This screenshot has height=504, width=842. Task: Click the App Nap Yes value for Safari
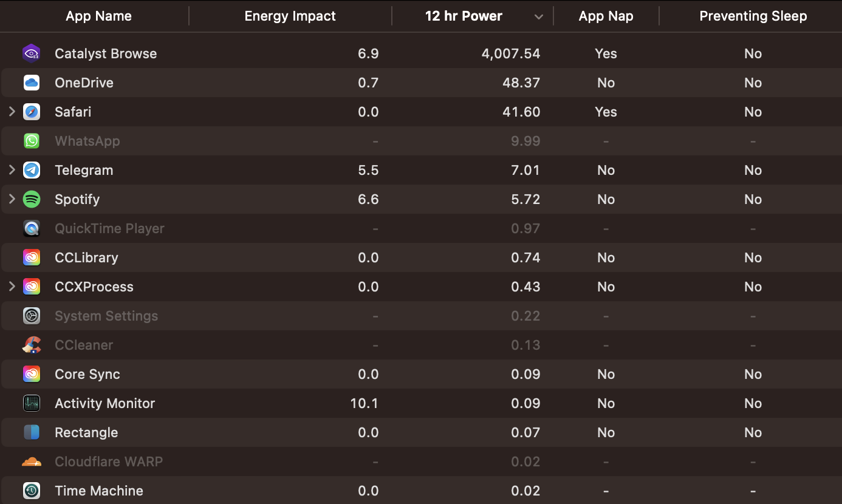pyautogui.click(x=606, y=112)
